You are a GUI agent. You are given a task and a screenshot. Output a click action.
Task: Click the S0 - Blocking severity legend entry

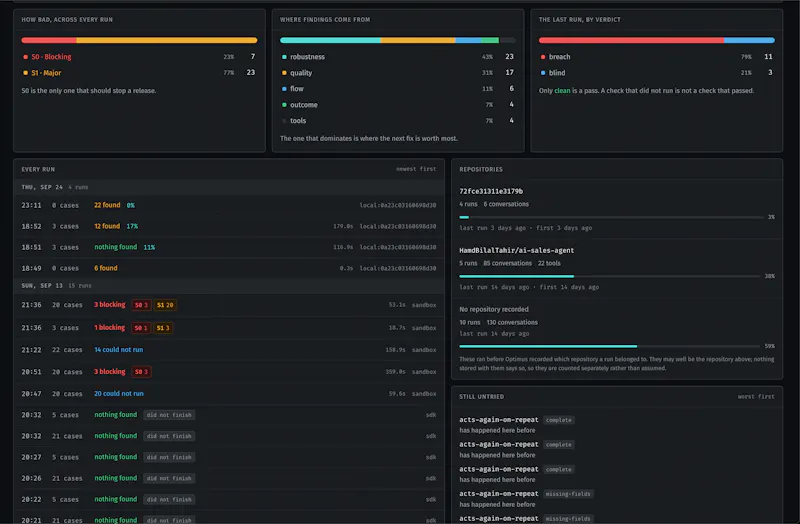point(139,57)
